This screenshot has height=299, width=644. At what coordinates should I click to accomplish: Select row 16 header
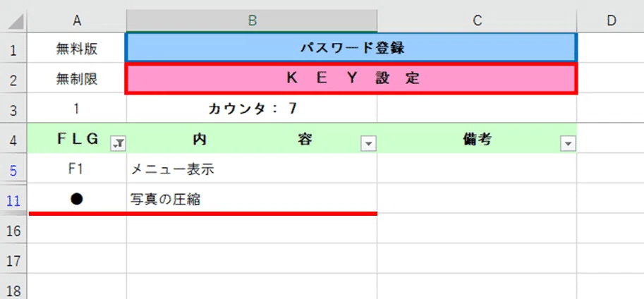13,230
